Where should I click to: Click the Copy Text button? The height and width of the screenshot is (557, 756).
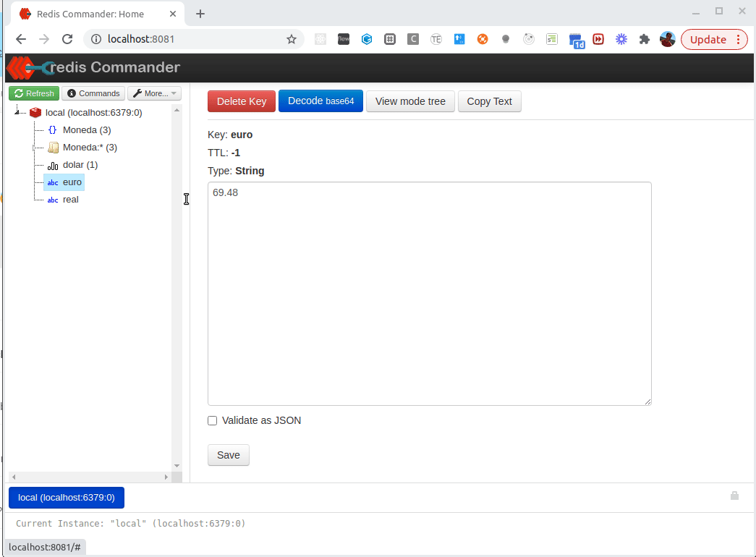pyautogui.click(x=489, y=101)
